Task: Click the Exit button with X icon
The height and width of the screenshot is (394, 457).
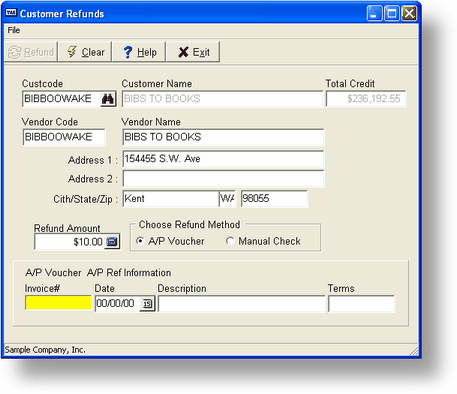Action: 193,52
